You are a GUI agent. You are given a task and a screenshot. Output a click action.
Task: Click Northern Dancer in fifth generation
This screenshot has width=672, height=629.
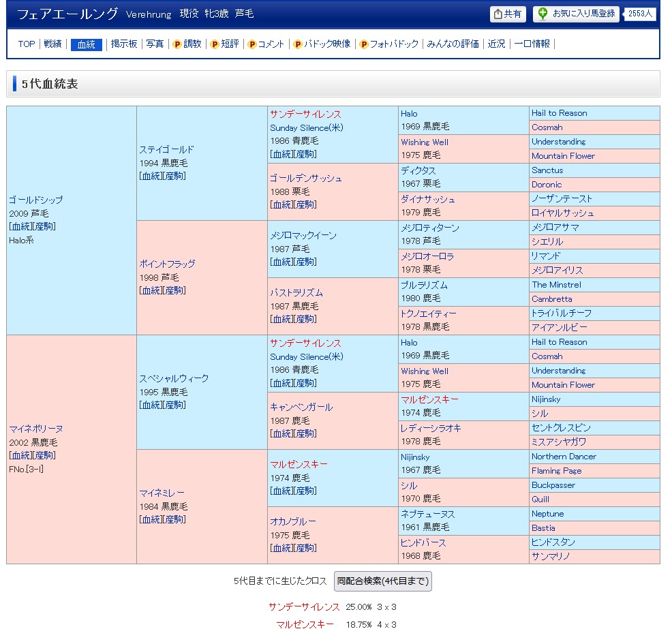click(564, 457)
